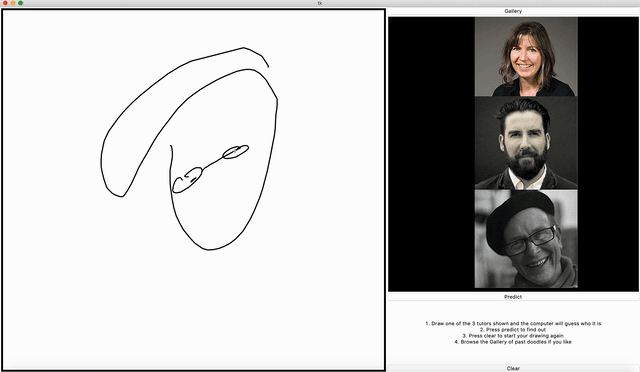Select the photo of man wearing cap and glasses
Screen dimensions: 640x372
pos(526,239)
